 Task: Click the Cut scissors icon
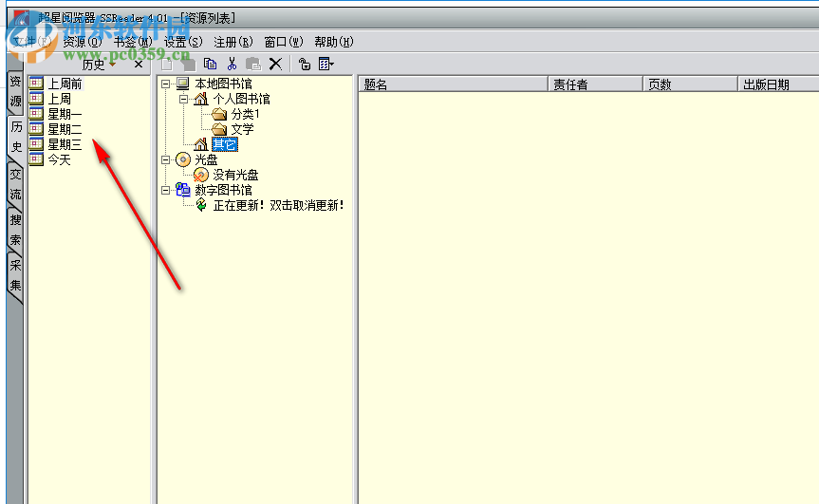click(232, 64)
